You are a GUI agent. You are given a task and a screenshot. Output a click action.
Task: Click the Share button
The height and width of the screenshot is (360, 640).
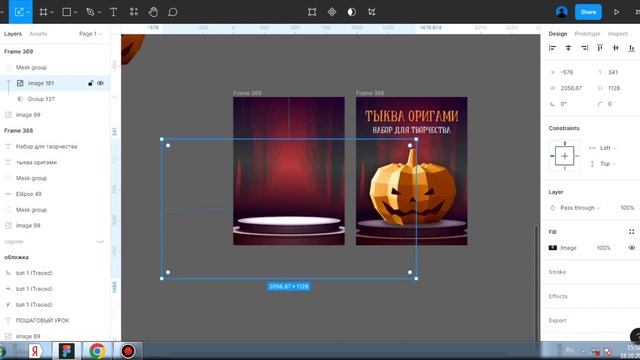pyautogui.click(x=588, y=12)
